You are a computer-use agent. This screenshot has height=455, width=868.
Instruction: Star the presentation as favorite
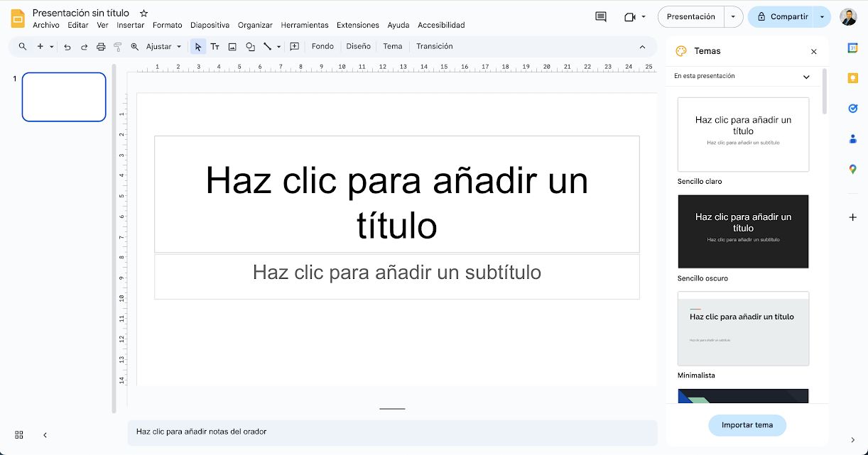pos(144,13)
